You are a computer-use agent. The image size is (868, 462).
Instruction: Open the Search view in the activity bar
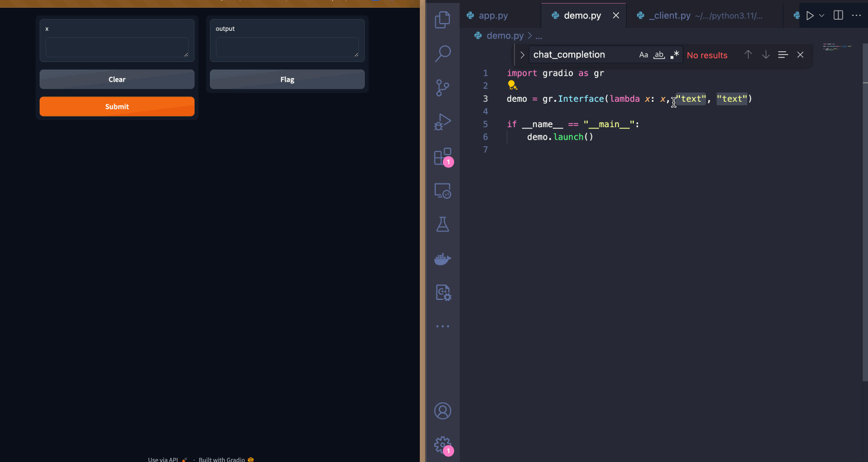(x=442, y=54)
